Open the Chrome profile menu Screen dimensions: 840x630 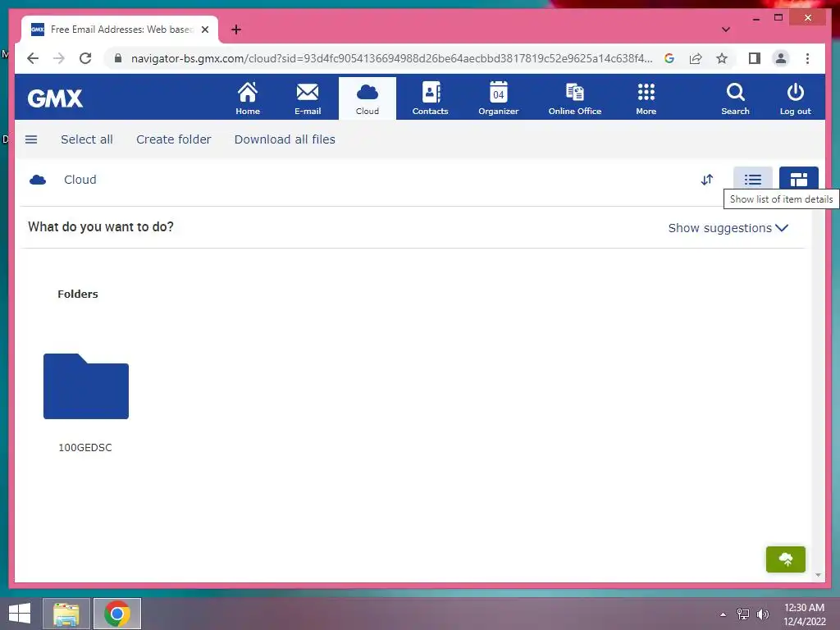pos(781,58)
